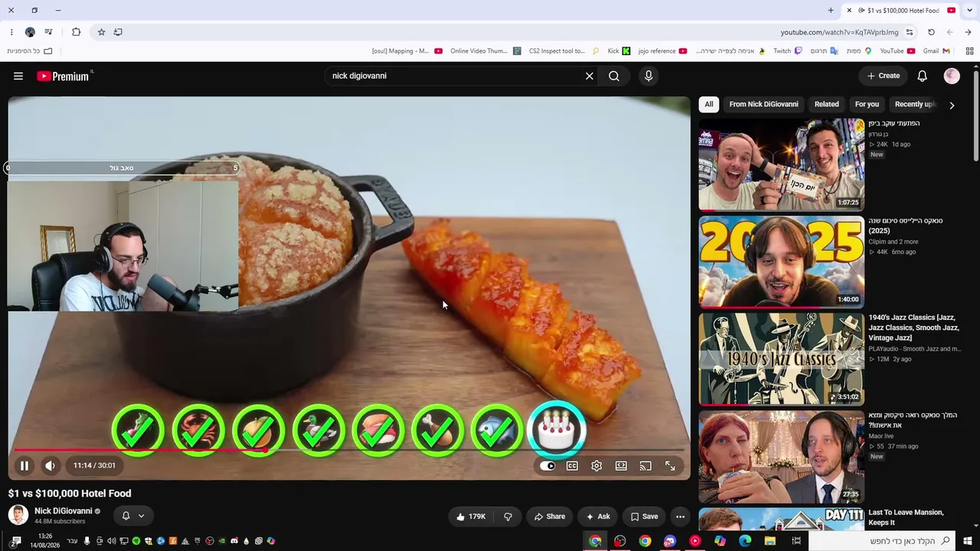Click the Create button
Screen dimensions: 980x551
click(884, 76)
